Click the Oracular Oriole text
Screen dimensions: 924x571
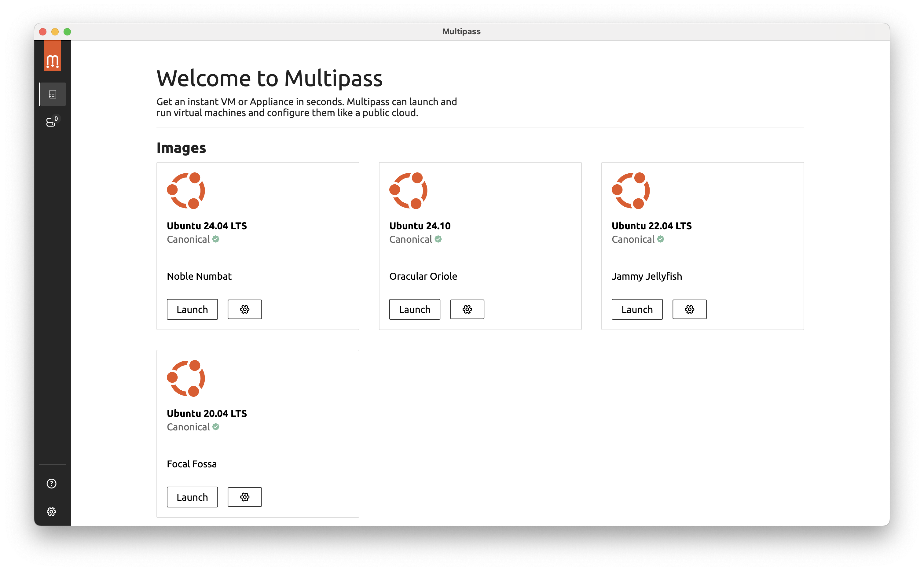tap(423, 276)
